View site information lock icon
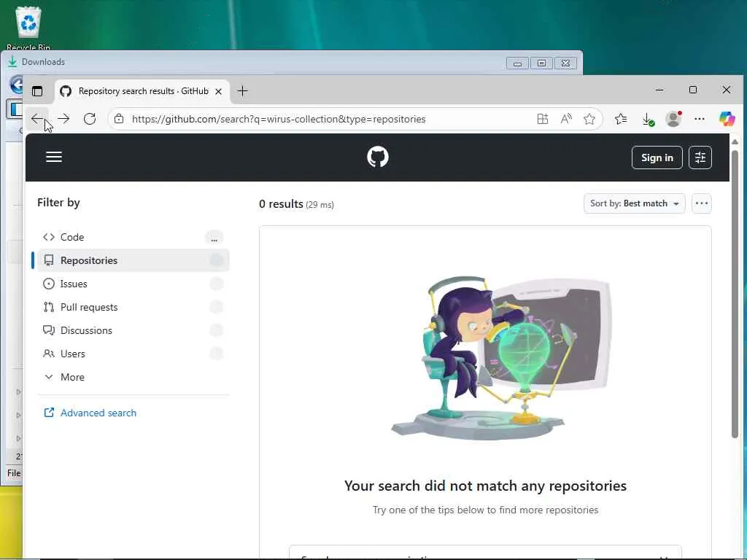Screen dimensions: 747x560 119,119
